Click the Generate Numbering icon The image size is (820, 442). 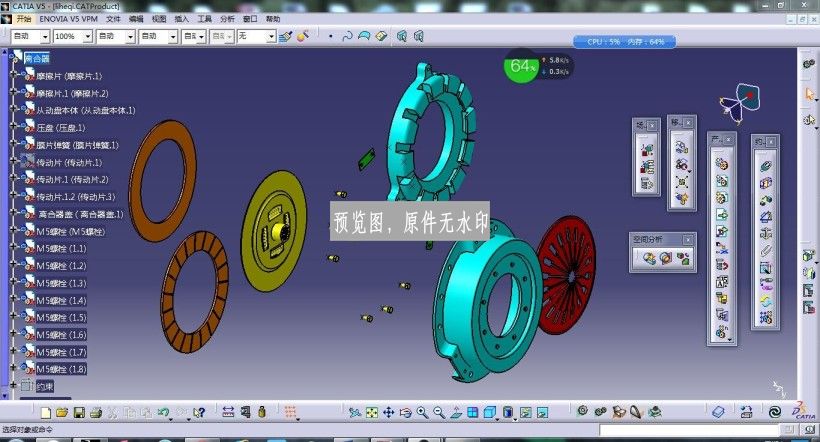coord(722,281)
